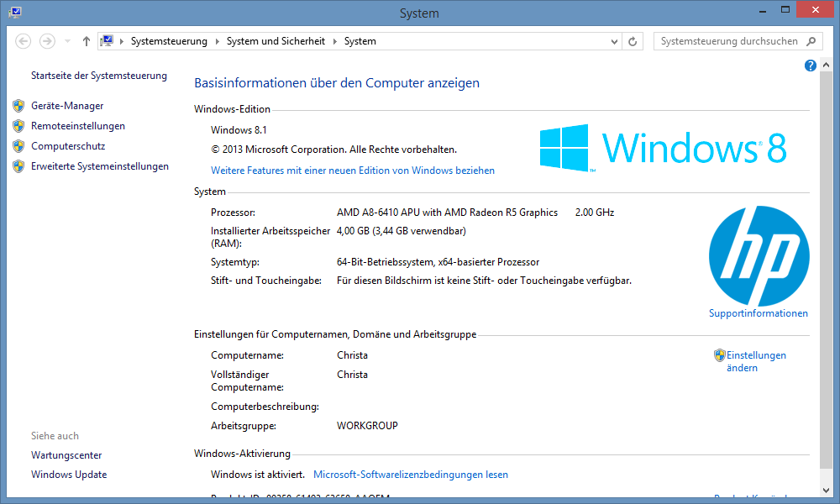
Task: Open Wartungscenter under Siehe auch
Action: click(x=66, y=455)
